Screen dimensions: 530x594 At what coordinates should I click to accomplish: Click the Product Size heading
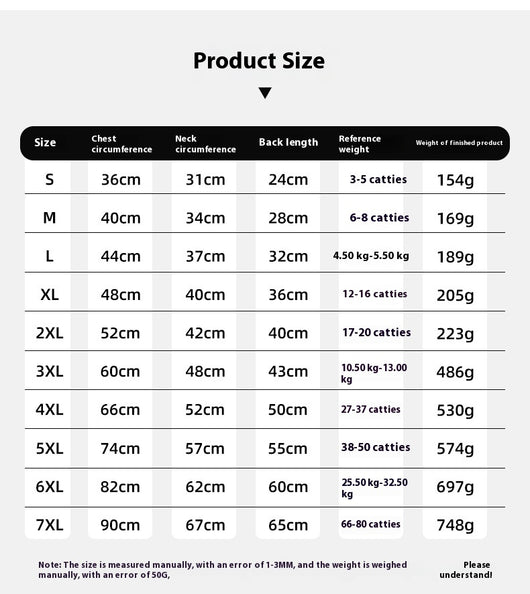pos(259,61)
